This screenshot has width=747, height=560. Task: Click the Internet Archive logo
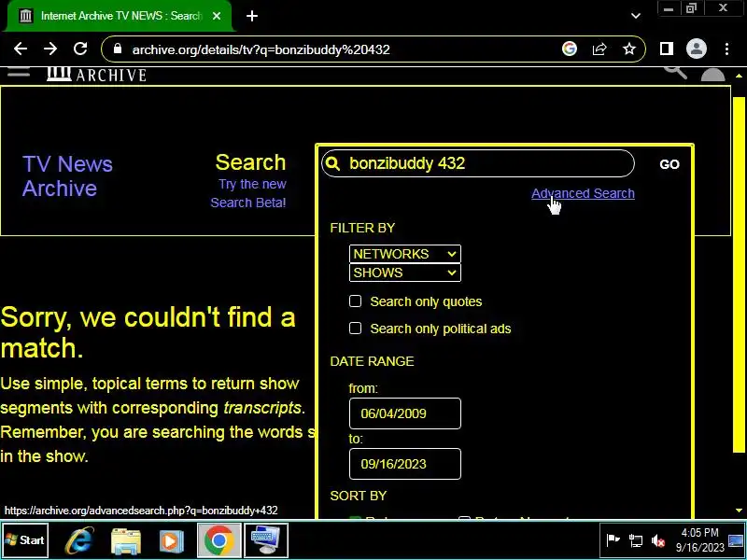click(97, 75)
